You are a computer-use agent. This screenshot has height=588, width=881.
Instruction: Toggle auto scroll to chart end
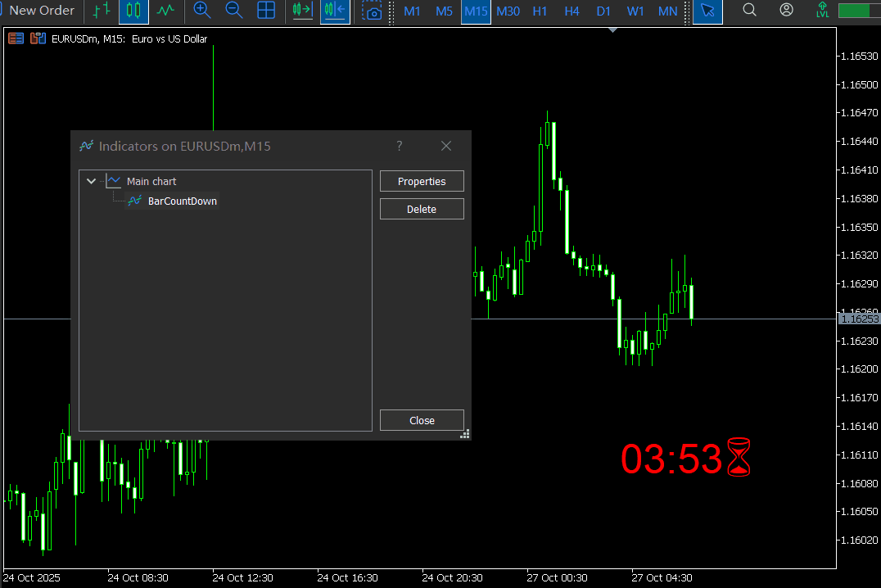301,11
